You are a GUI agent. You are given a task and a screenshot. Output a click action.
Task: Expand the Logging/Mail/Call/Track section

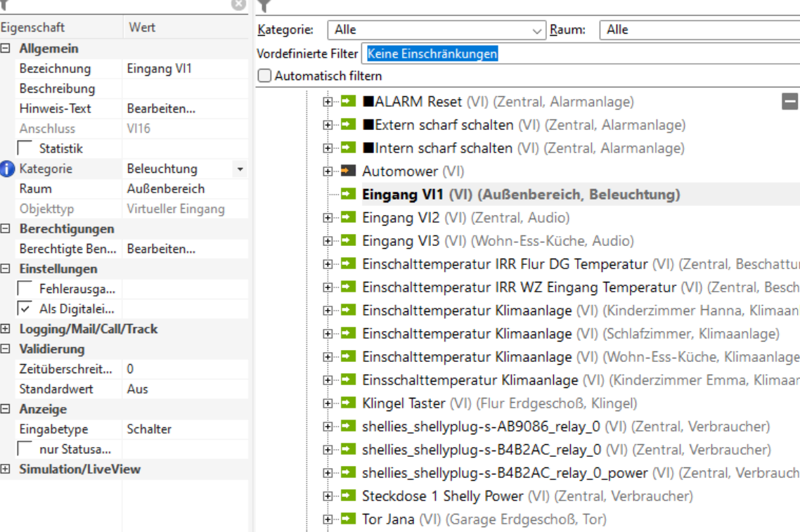pos(5,329)
